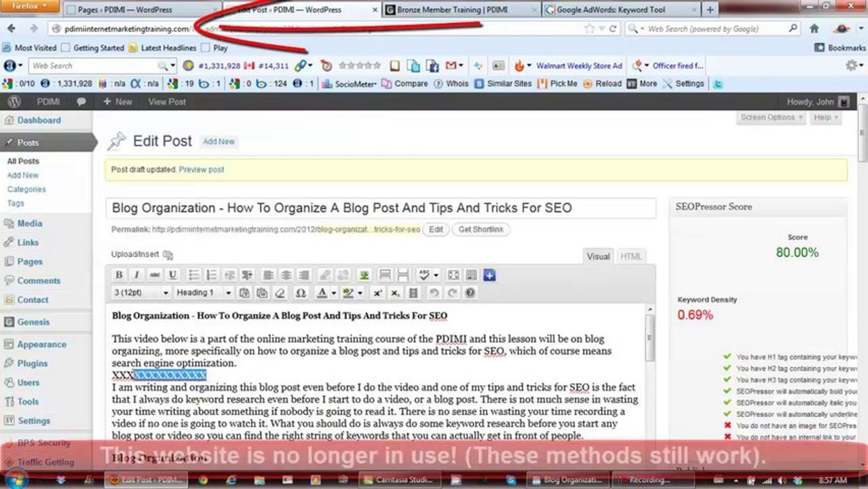Click the Preview post link
Viewport: 868px width, 489px height.
pyautogui.click(x=202, y=170)
